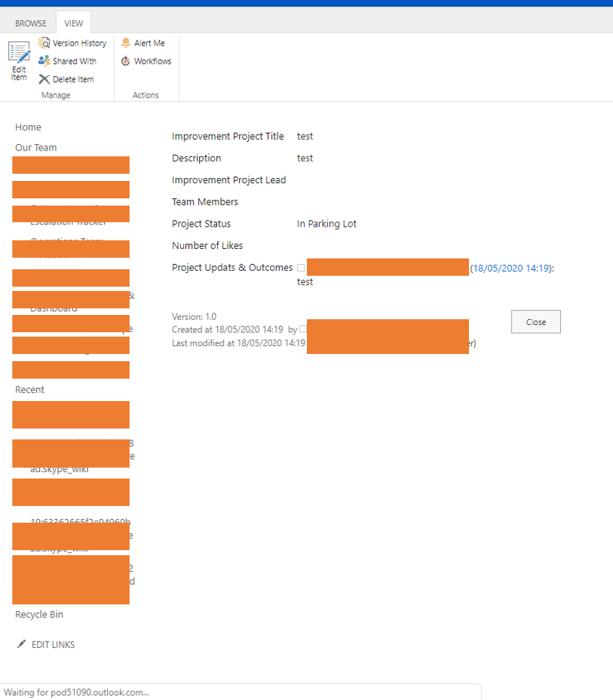Viewport: 613px width, 700px height.
Task: Click the Alert Me bell icon
Action: 126,43
